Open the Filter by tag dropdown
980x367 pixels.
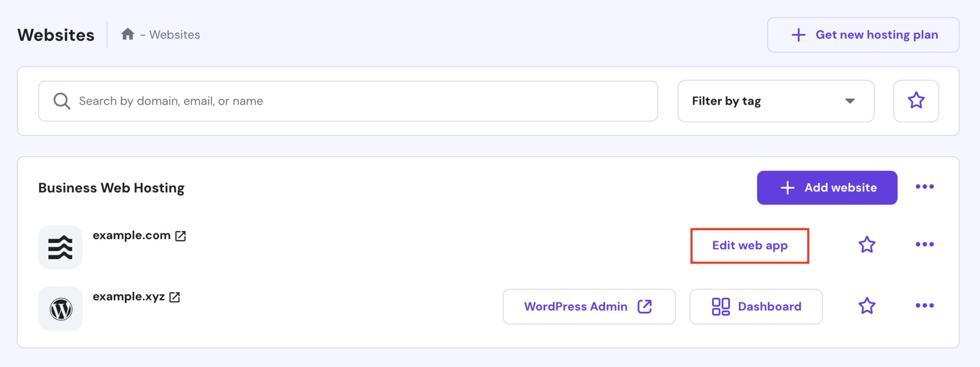775,101
